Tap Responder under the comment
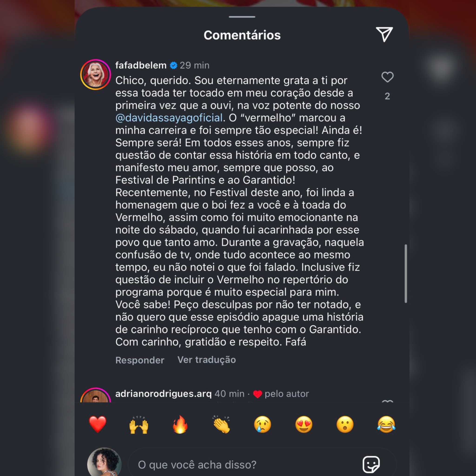Screen dimensions: 476x476 click(140, 360)
